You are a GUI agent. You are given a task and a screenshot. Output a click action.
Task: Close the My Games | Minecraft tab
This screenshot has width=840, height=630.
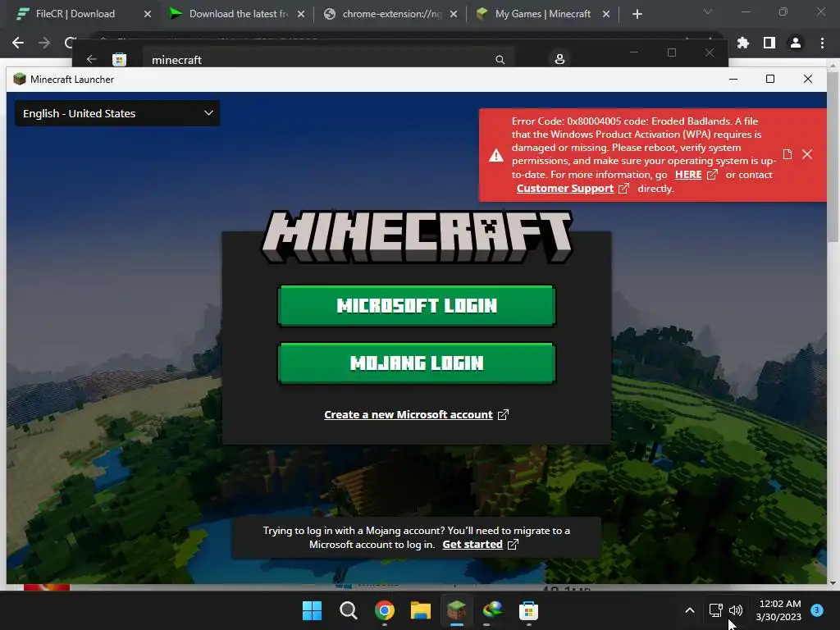[x=606, y=14]
